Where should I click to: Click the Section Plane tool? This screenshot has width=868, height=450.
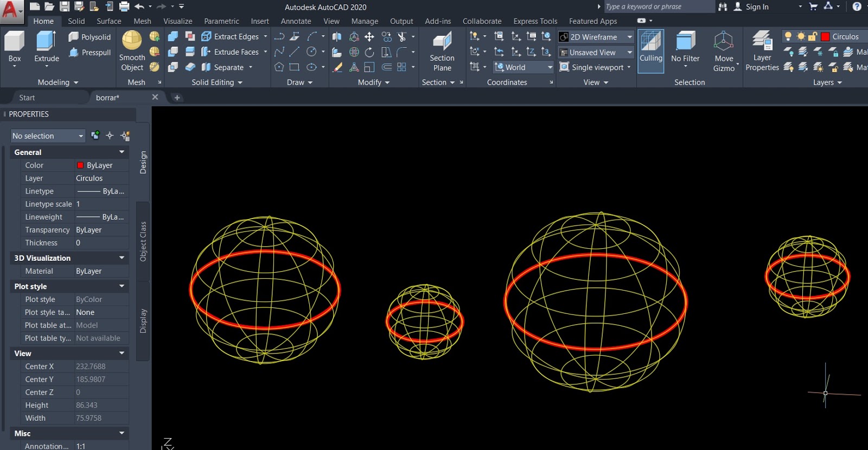pos(442,52)
